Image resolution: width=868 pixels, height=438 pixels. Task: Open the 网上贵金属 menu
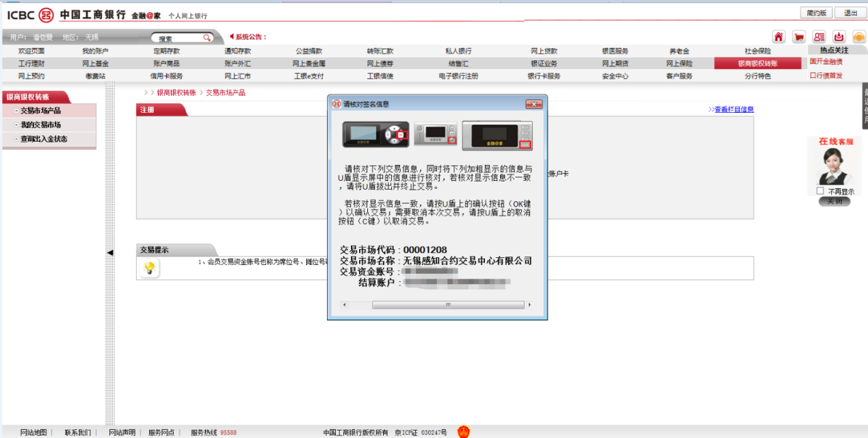[x=308, y=64]
